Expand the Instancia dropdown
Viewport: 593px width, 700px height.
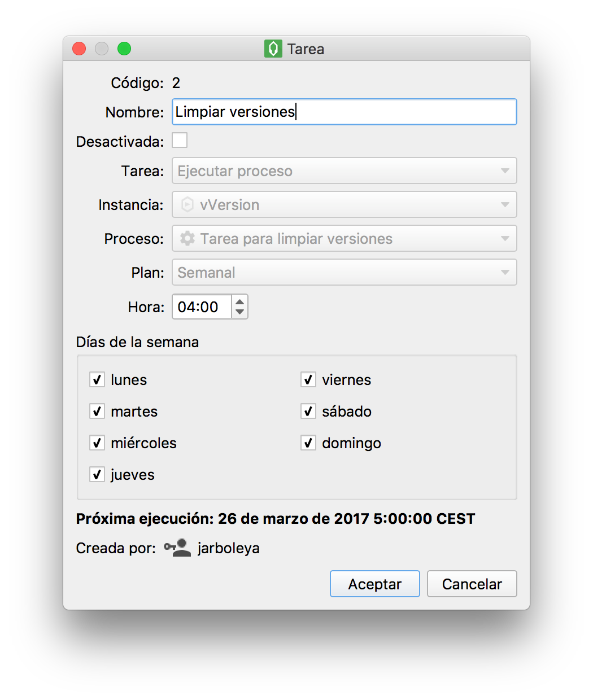tap(344, 205)
